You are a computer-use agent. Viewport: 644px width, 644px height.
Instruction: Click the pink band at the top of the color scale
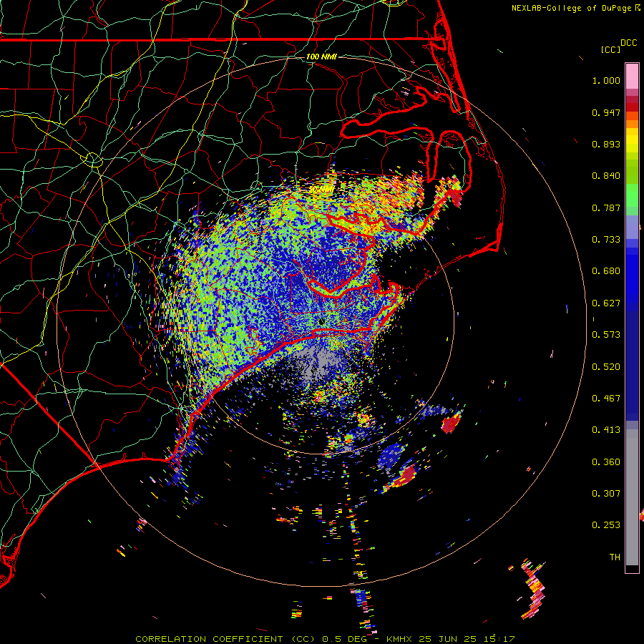click(632, 76)
